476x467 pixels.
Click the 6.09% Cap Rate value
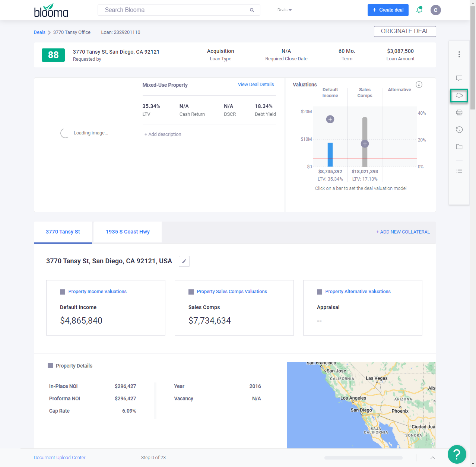click(129, 411)
